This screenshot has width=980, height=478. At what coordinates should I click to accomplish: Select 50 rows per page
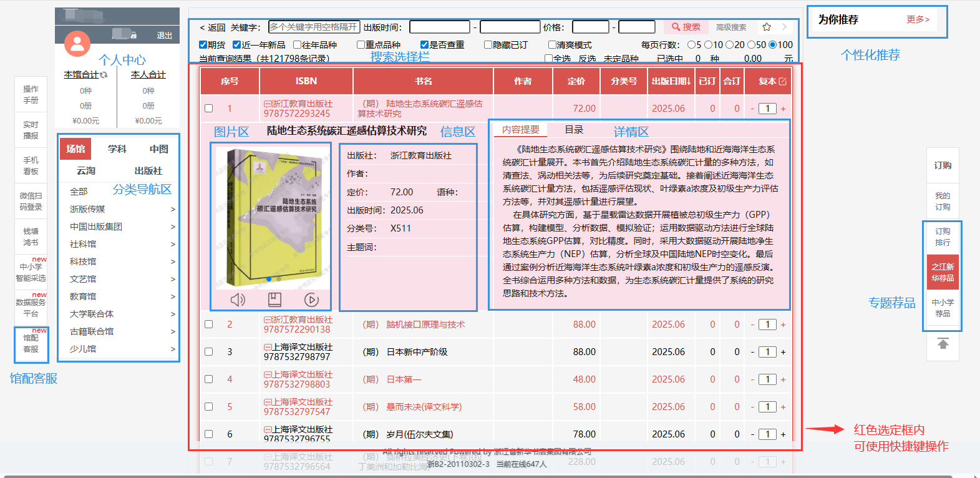tap(751, 45)
